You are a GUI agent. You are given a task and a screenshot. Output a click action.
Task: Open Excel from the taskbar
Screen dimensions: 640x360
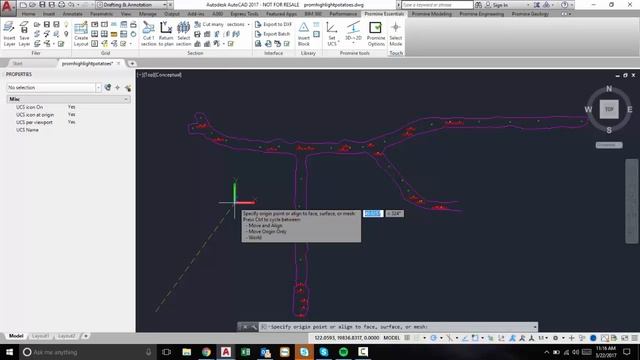[x=245, y=352]
